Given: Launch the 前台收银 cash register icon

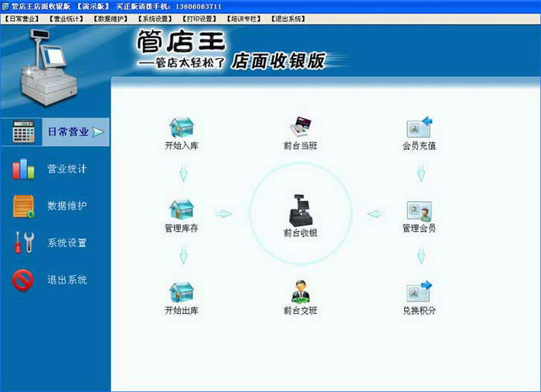Looking at the screenshot, I should click(x=300, y=210).
